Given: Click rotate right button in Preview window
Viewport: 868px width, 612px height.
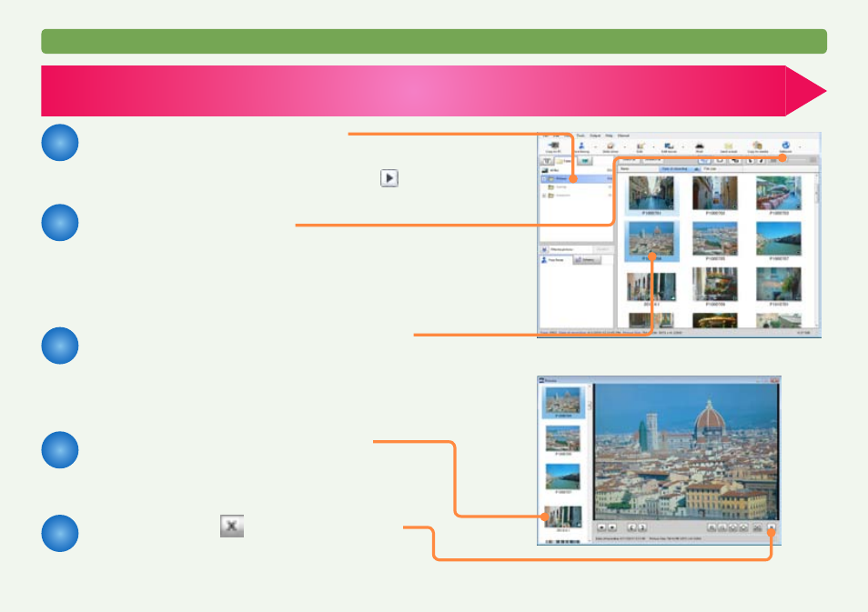Looking at the screenshot, I should click(x=642, y=527).
